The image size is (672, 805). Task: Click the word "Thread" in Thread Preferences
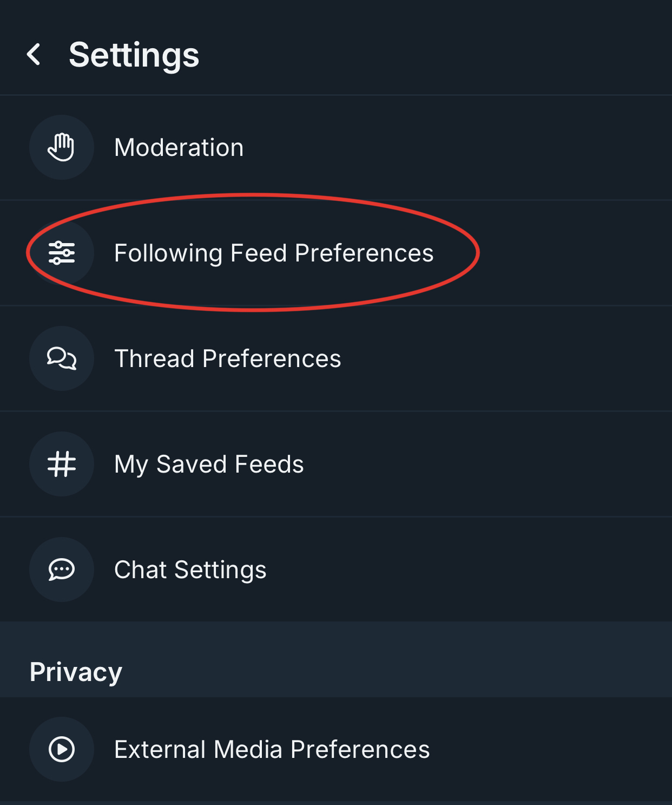click(x=154, y=358)
